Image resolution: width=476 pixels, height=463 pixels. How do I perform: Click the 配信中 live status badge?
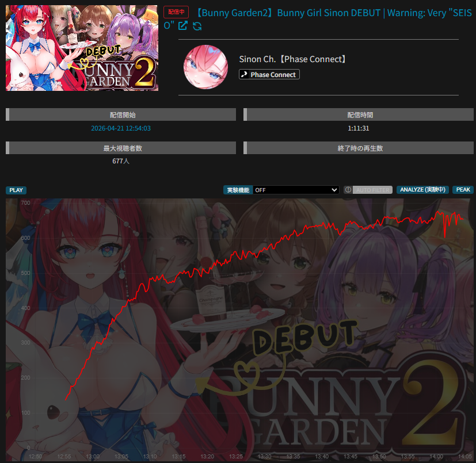coord(176,12)
